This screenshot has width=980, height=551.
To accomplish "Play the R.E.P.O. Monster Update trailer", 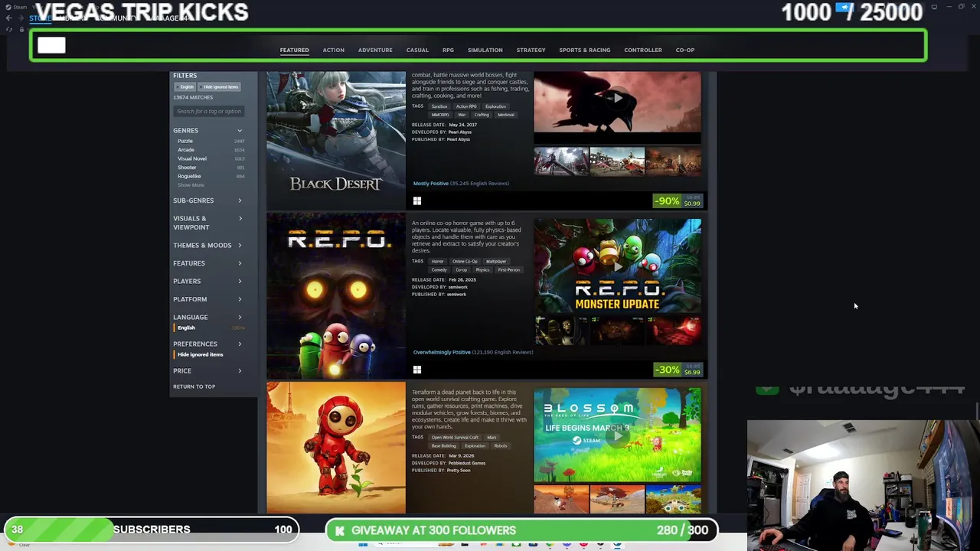I will click(617, 266).
